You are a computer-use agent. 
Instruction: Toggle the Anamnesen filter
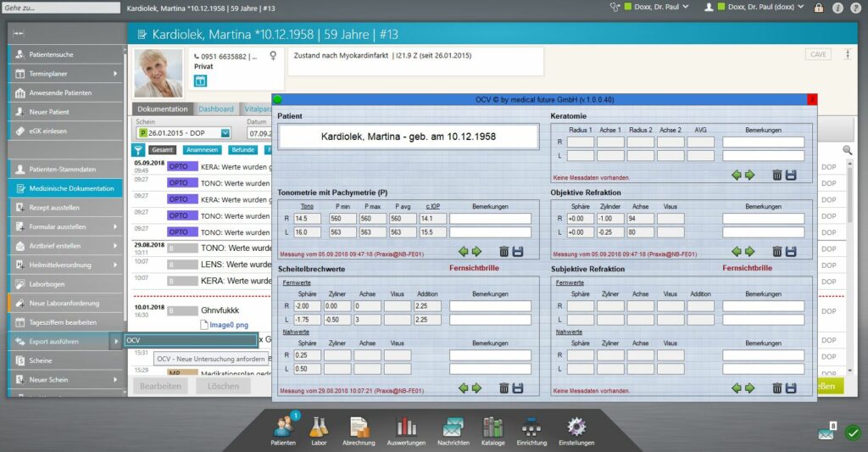point(202,150)
